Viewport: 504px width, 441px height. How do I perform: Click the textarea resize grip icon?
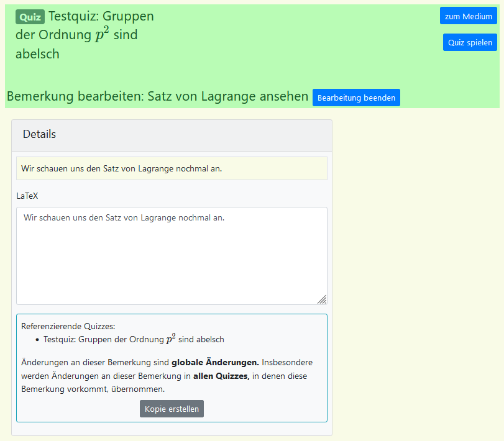(322, 299)
